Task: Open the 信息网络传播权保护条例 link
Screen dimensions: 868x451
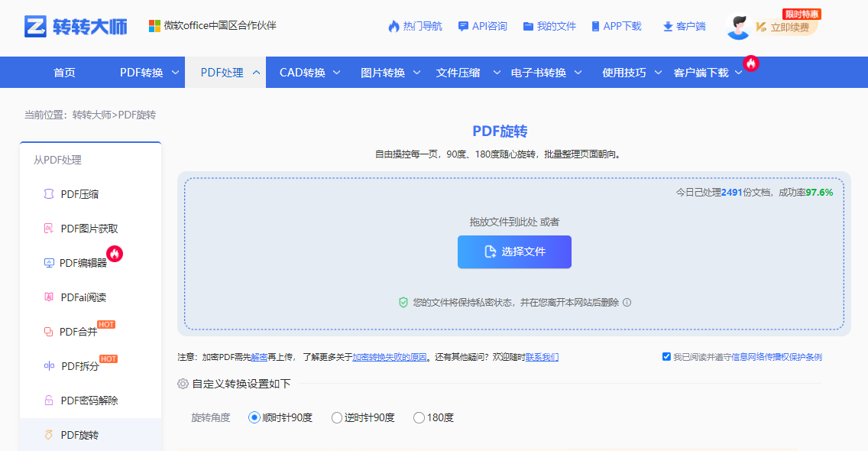Action: (x=776, y=358)
